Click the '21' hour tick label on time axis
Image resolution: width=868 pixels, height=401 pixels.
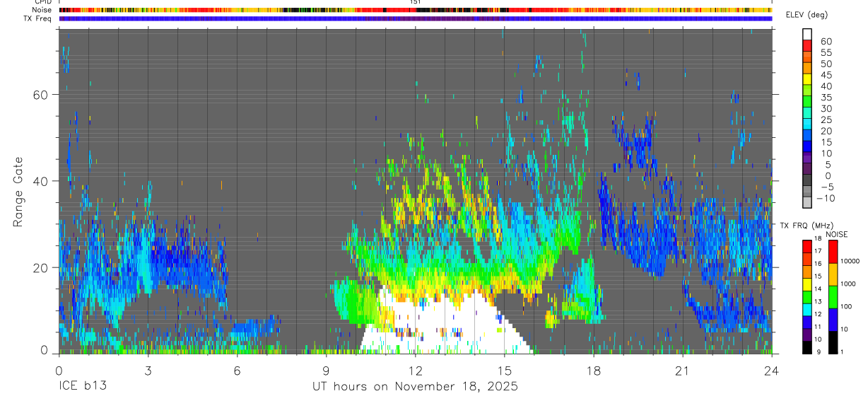point(682,371)
